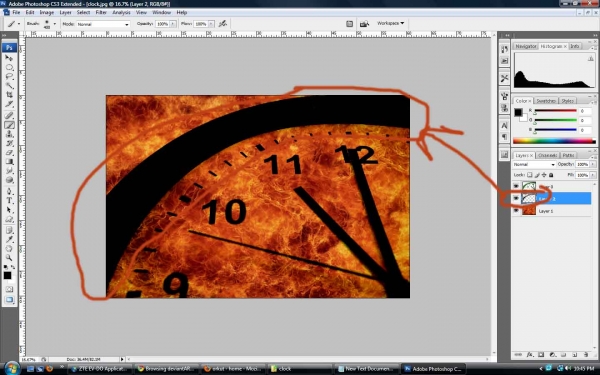The image size is (600, 375).
Task: Open the brush Opacity slider arrow
Action: coord(173,24)
